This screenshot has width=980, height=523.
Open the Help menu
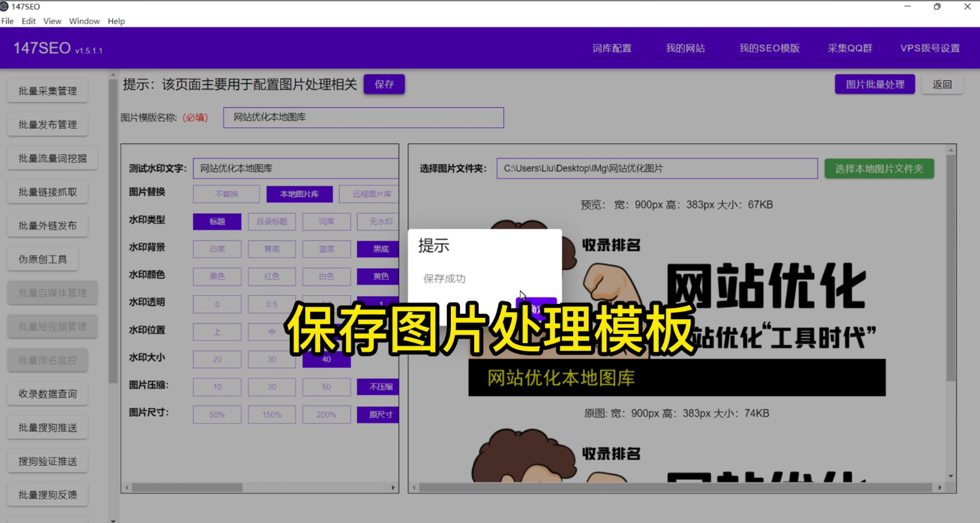[116, 21]
